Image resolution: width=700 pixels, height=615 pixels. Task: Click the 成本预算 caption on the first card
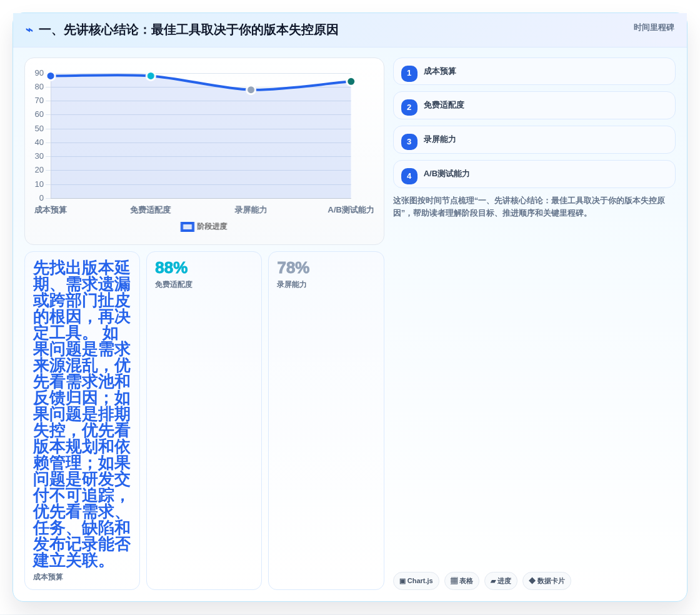47,577
